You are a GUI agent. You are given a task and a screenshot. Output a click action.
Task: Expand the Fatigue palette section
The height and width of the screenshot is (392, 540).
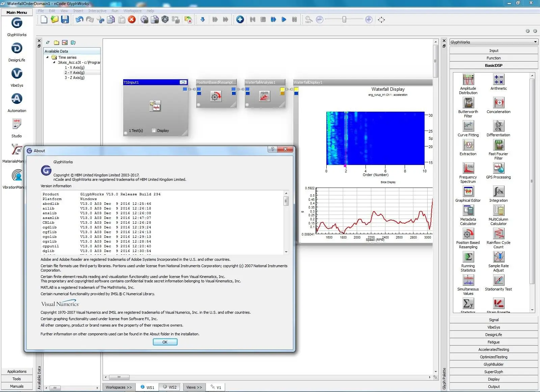[x=494, y=342]
